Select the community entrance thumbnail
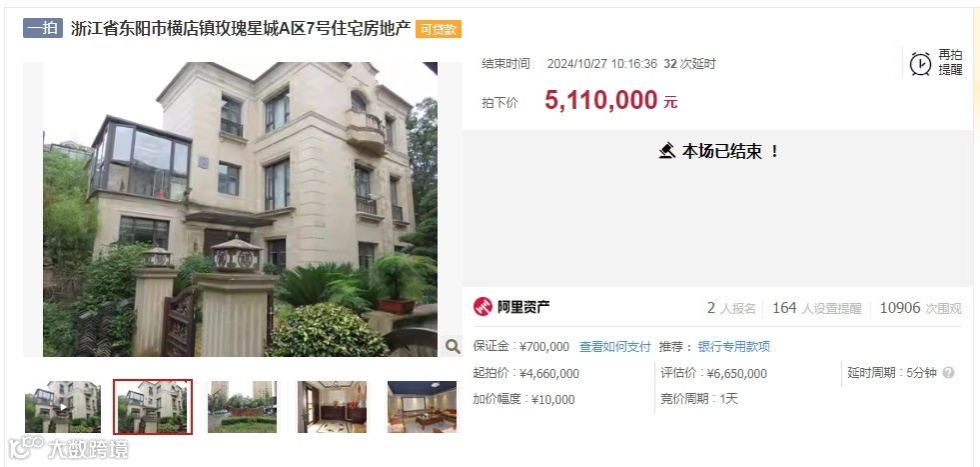The image size is (980, 467). pyautogui.click(x=243, y=406)
